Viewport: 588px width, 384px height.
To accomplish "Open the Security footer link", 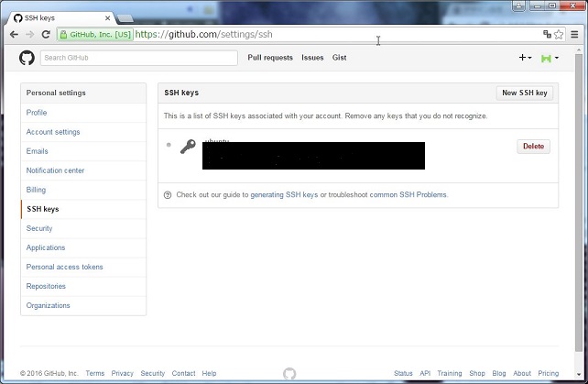I will tap(153, 374).
